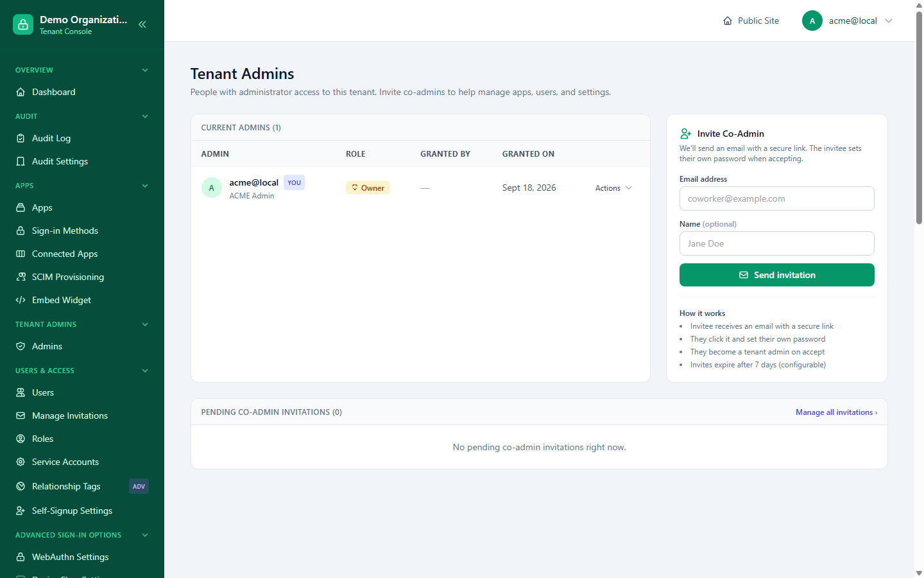The width and height of the screenshot is (924, 578).
Task: Click the Service Accounts gear icon
Action: [21, 462]
